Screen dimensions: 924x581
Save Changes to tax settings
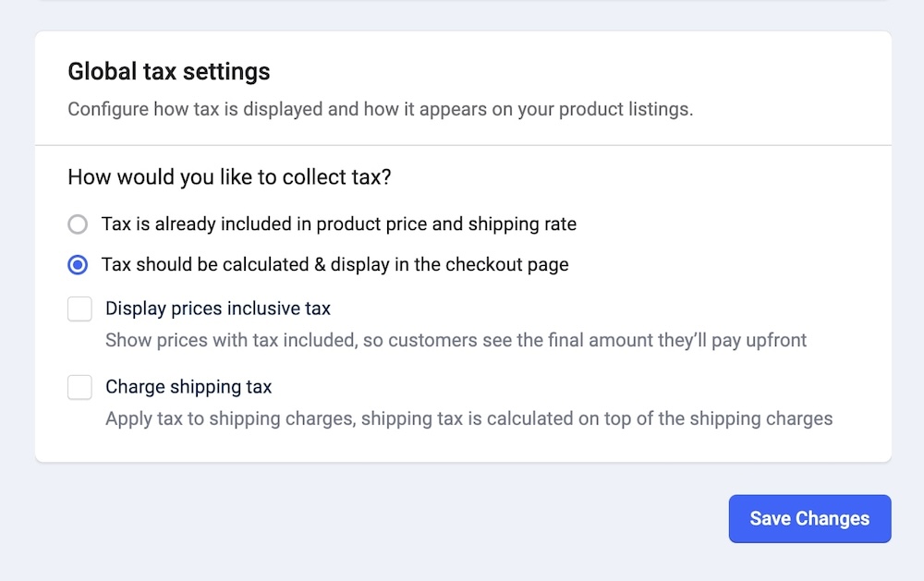click(x=809, y=519)
